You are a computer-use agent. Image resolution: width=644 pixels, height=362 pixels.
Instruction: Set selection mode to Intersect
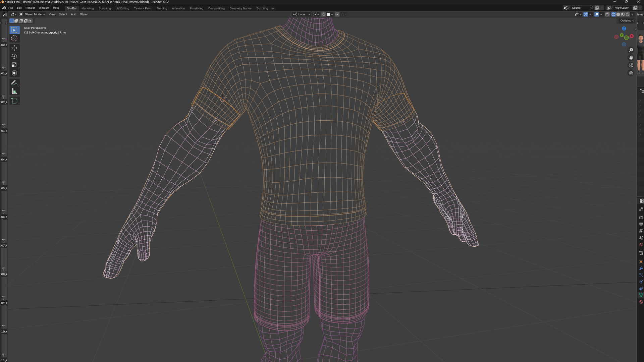click(30, 21)
